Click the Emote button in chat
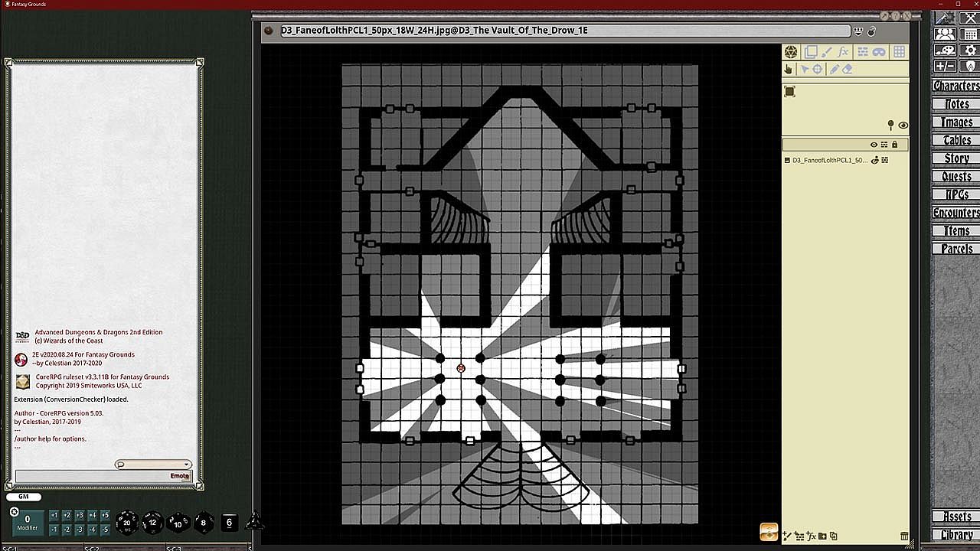This screenshot has width=980, height=551. 180,476
